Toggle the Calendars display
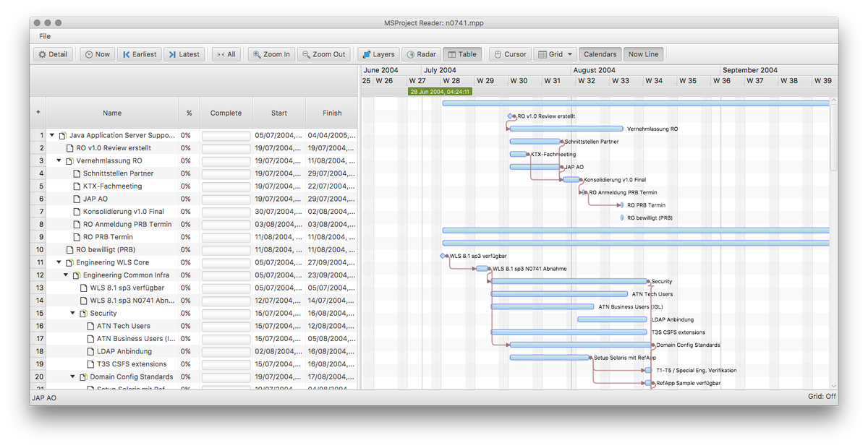Image resolution: width=868 pixels, height=448 pixels. click(600, 54)
